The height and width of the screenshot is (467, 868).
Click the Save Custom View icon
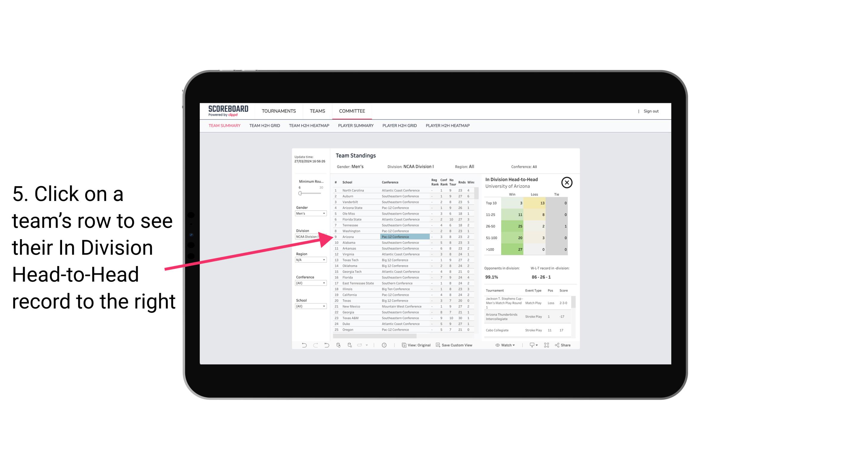click(x=438, y=345)
